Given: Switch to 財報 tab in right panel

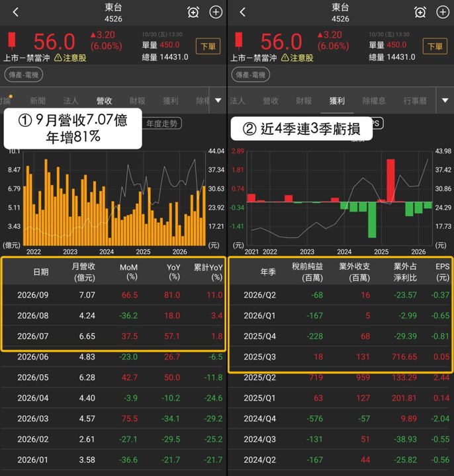Looking at the screenshot, I should (304, 100).
